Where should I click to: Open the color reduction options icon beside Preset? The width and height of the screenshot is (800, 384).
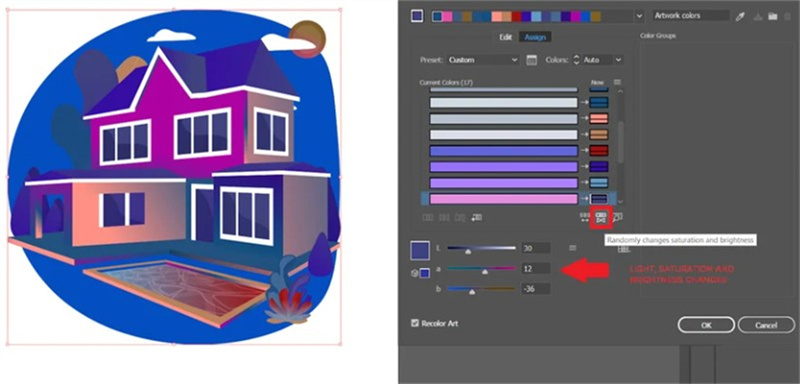coord(532,60)
